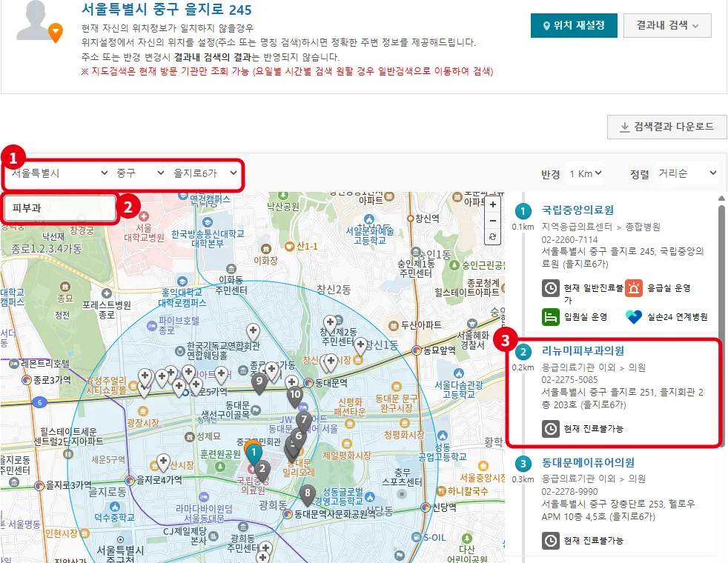This screenshot has width=728, height=563.
Task: Click the result list number 1 badge
Action: coord(523,211)
